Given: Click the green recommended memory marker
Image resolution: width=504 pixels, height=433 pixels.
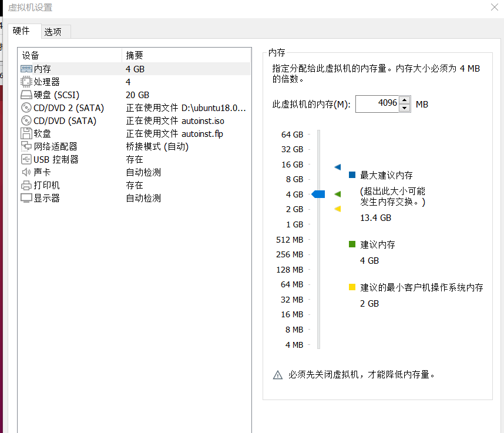Looking at the screenshot, I should click(338, 194).
